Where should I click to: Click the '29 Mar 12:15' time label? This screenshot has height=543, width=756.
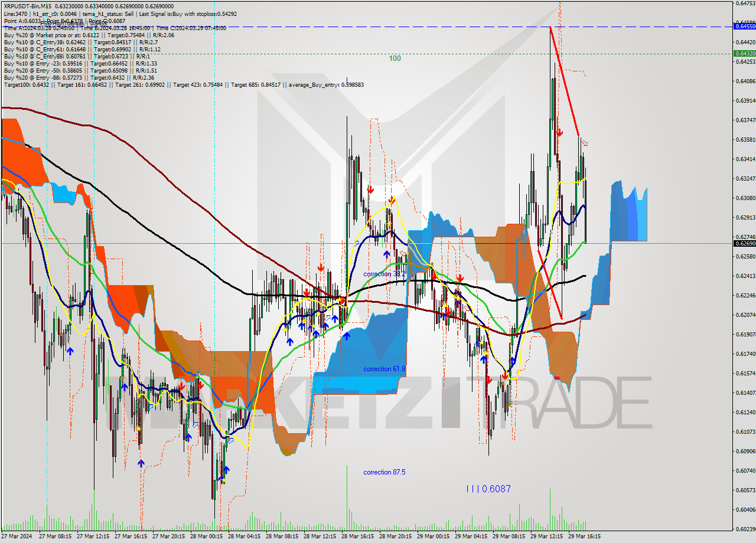point(546,537)
